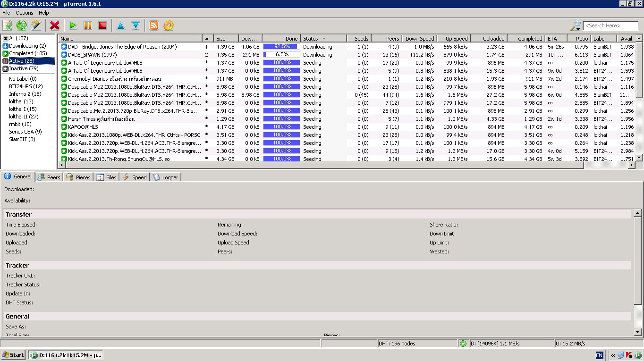Select the Inferno 2 (18) label
The height and width of the screenshot is (361, 644).
[x=25, y=94]
